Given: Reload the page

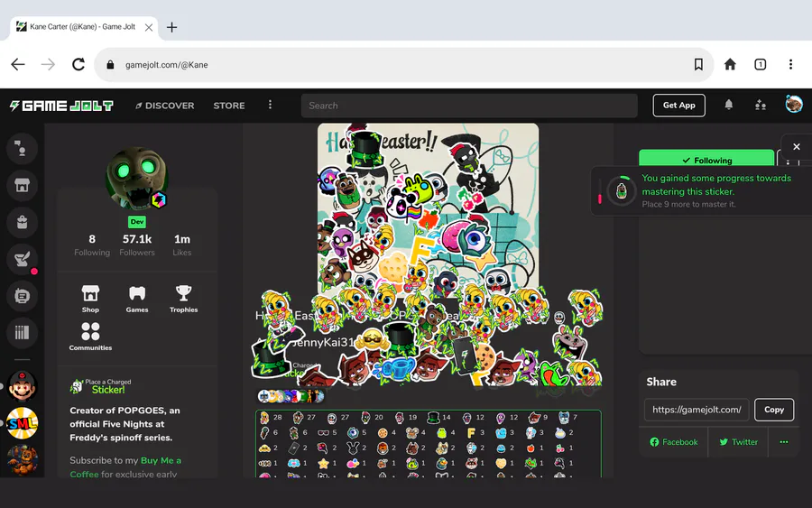Looking at the screenshot, I should tap(78, 64).
